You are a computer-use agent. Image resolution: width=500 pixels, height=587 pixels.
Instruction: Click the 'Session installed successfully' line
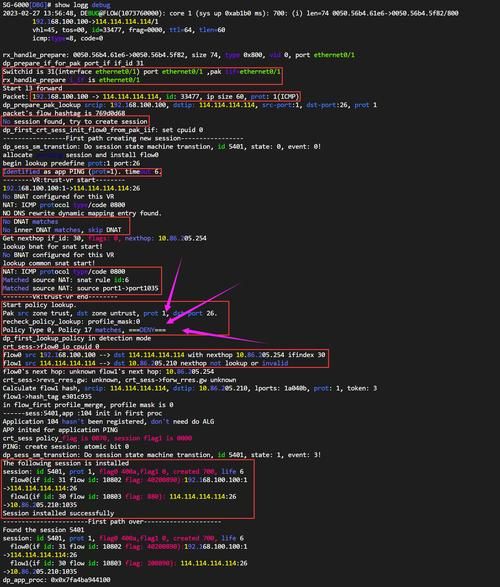[x=58, y=513]
